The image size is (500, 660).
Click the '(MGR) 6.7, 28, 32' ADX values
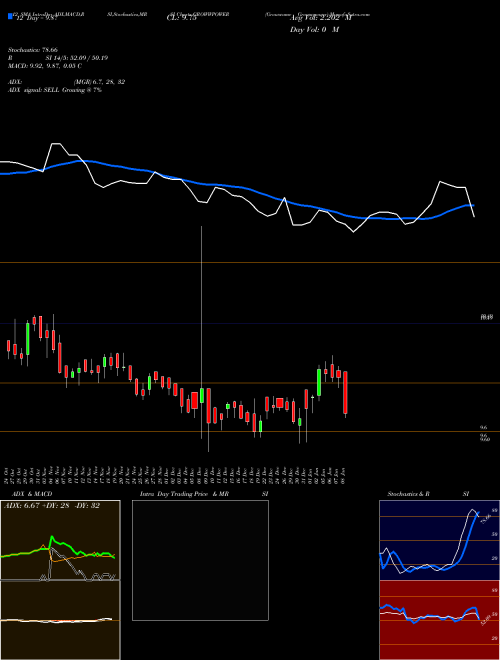(99, 82)
